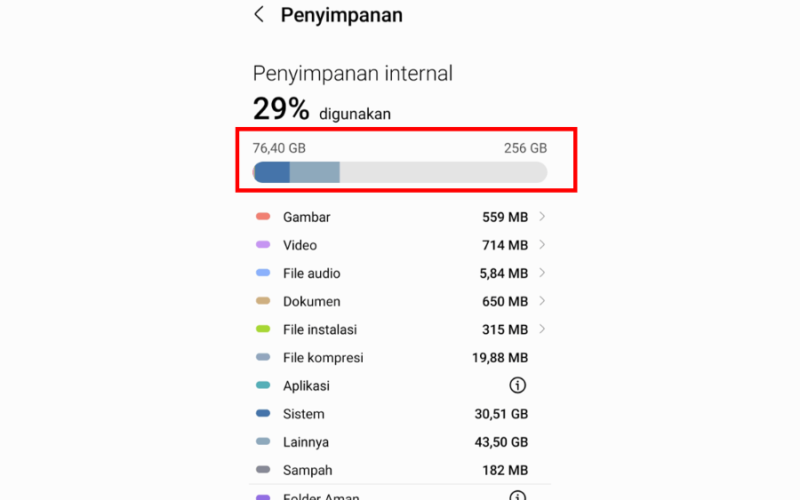Select the Lainnya 43,50 GB row
Screen dimensions: 800x500
coord(400,442)
